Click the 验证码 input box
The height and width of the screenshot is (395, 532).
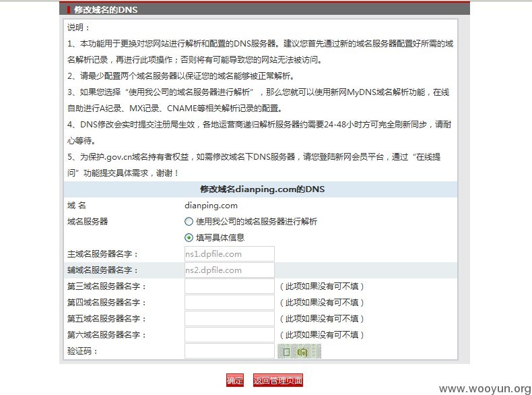tap(230, 351)
